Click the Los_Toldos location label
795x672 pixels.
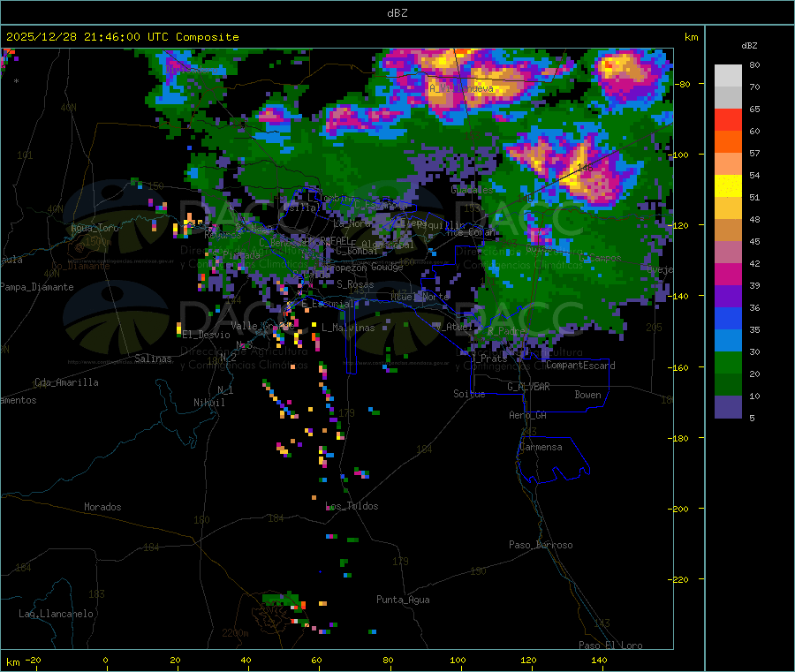pyautogui.click(x=352, y=506)
